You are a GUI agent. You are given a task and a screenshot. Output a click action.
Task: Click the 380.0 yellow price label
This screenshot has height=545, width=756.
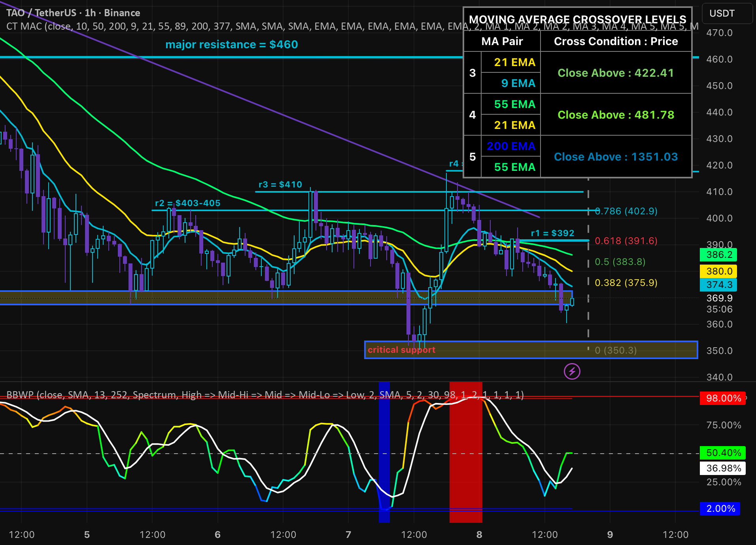tap(719, 271)
